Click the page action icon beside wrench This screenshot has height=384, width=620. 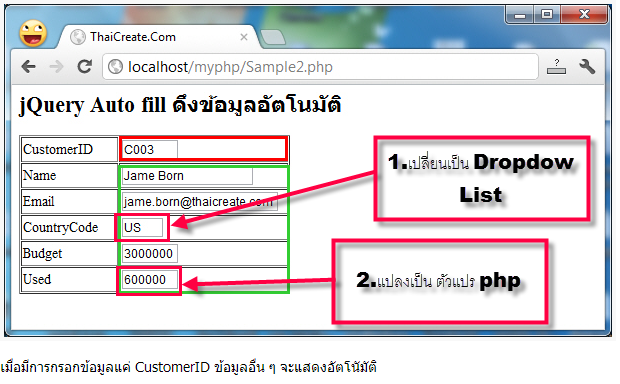pos(556,66)
